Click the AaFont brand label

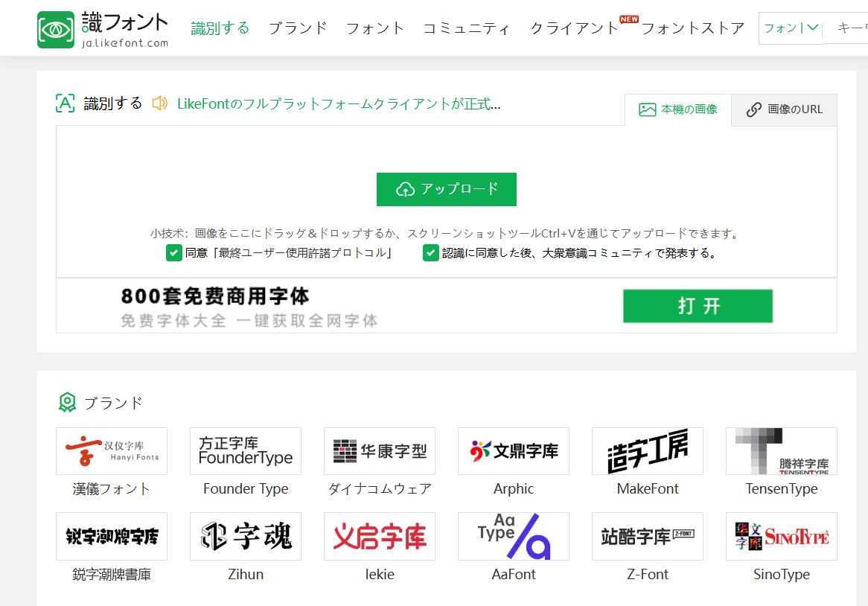[514, 575]
